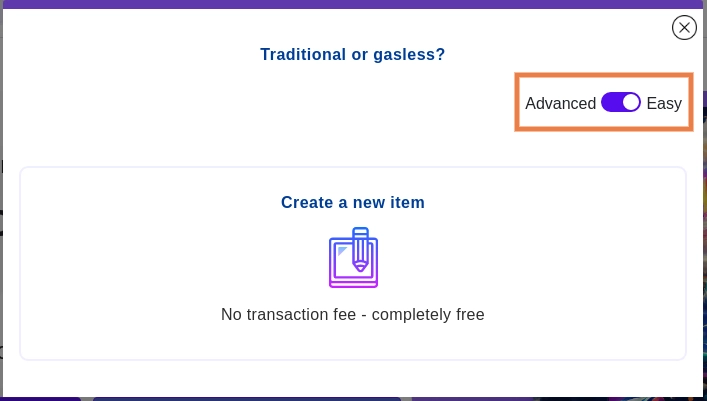
Task: Open the Create a new item link
Action: coord(353,202)
